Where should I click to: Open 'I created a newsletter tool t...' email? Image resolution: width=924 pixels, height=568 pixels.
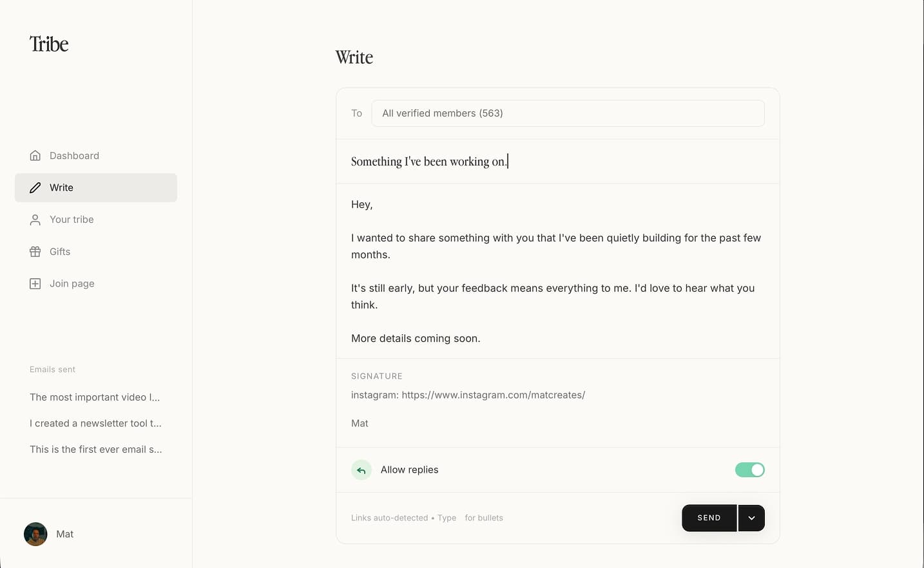(95, 423)
